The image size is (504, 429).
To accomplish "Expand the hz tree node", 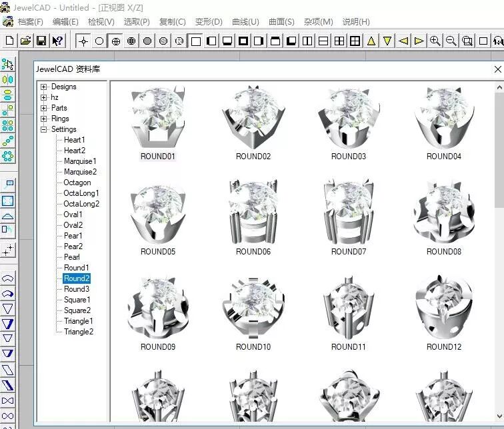I will (44, 97).
